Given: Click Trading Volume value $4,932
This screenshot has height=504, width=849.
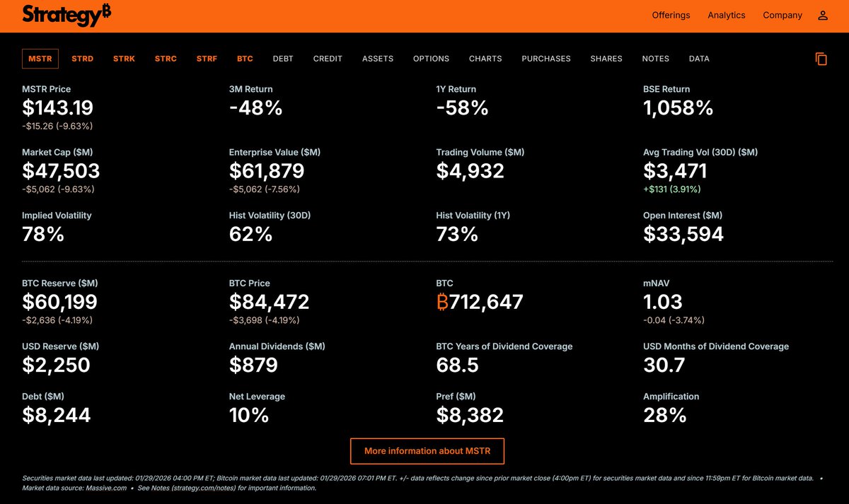Looking at the screenshot, I should click(470, 171).
